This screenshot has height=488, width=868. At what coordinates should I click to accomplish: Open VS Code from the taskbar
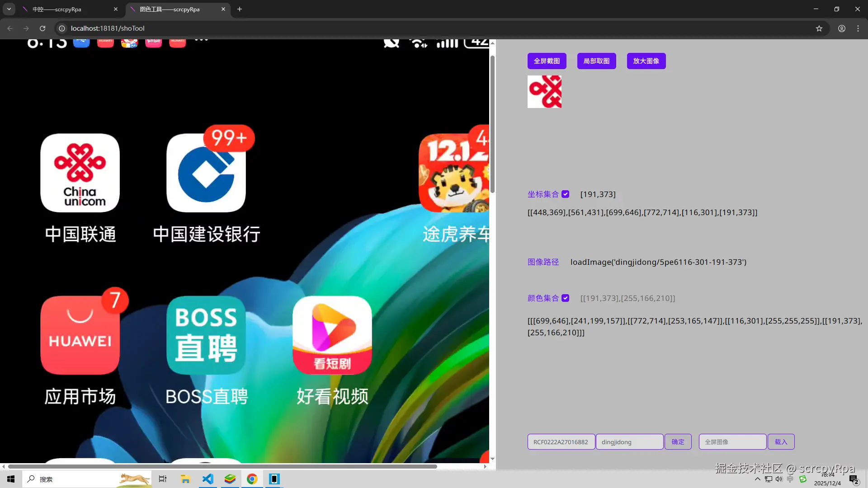(x=208, y=479)
